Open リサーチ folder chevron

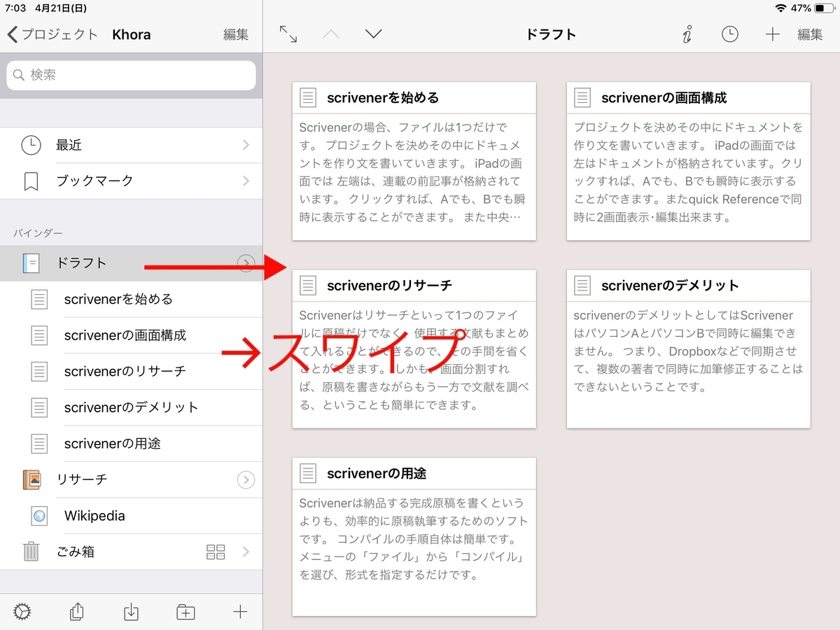click(x=246, y=479)
